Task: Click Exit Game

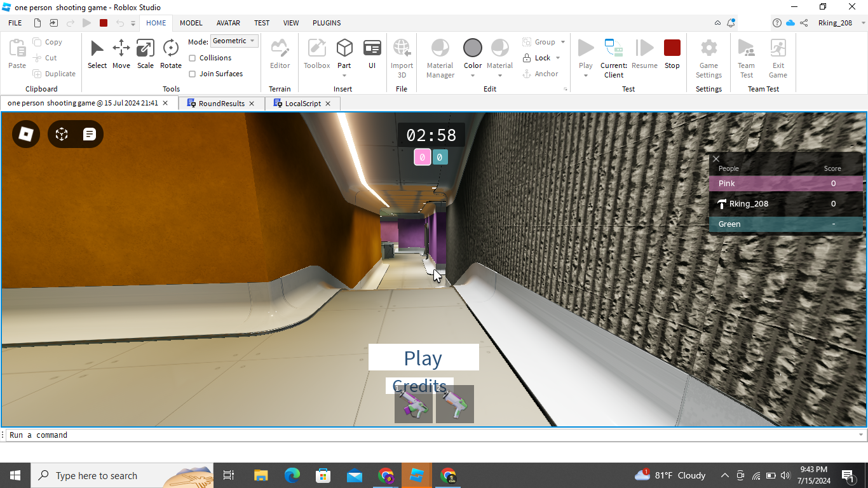Action: pyautogui.click(x=778, y=58)
